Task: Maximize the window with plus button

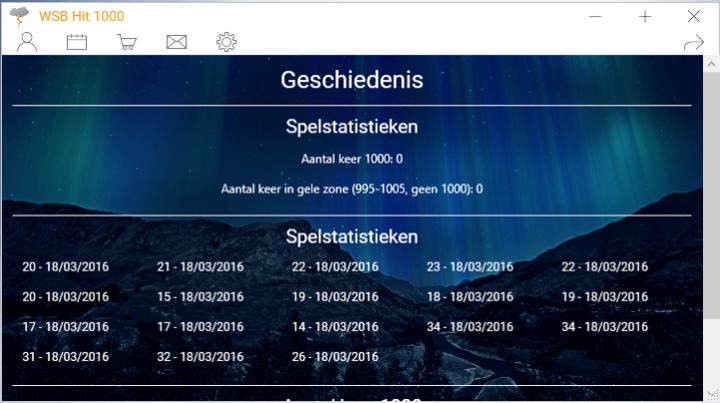Action: 645,16
